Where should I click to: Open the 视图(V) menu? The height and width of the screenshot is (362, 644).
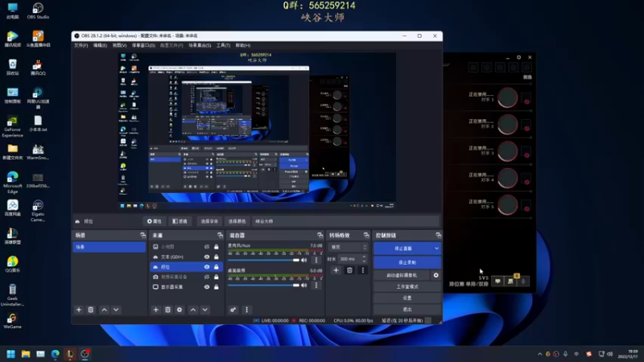click(x=119, y=45)
